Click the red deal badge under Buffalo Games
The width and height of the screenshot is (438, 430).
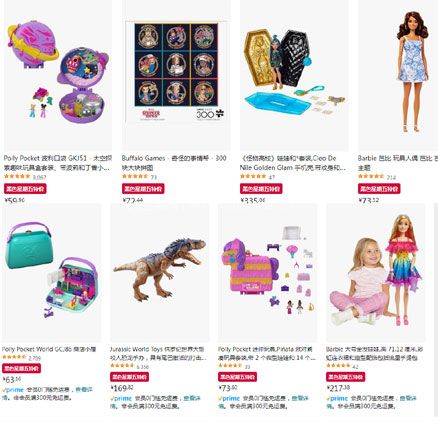[x=143, y=189]
